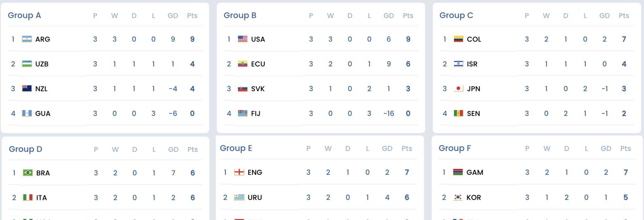Click the Gambia flag in Group F
Viewport: 644px width, 220px height.
[x=458, y=172]
